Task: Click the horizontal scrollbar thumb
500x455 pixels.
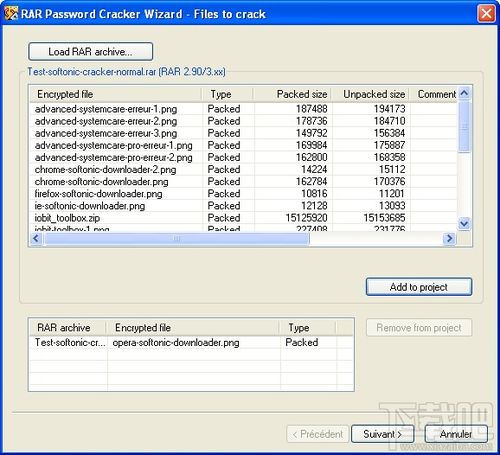Action: (x=177, y=238)
